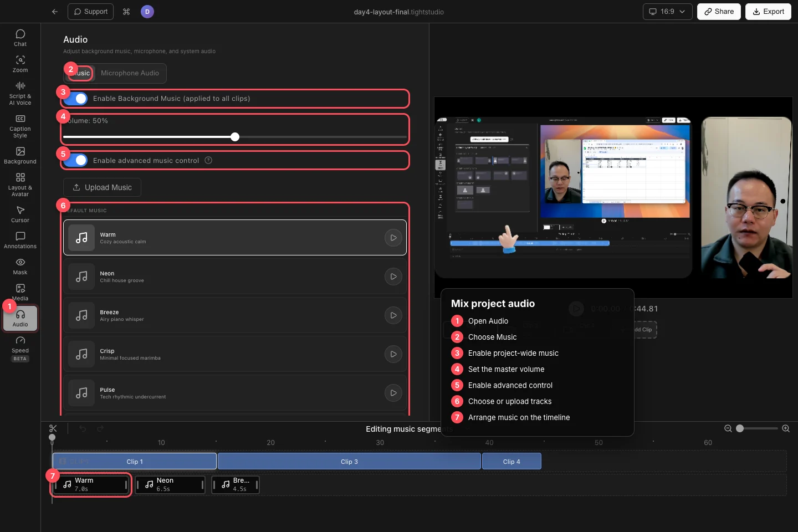Select Pulse 'Tech rhythmic undercurrent' track row
The height and width of the screenshot is (532, 798).
pos(235,393)
